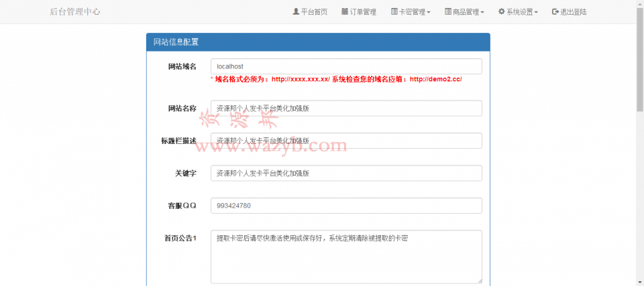Focus the 网站域名 input field

[x=346, y=66]
